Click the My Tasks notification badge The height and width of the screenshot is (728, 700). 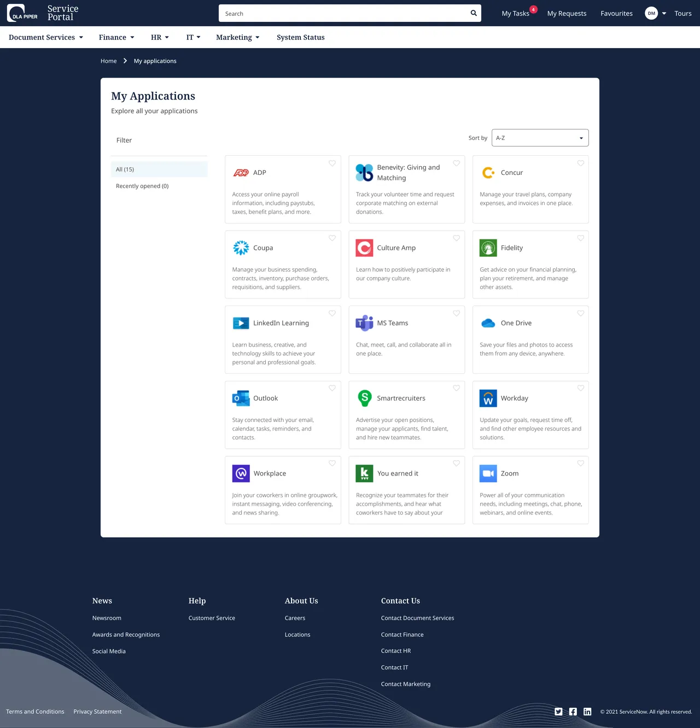[533, 9]
